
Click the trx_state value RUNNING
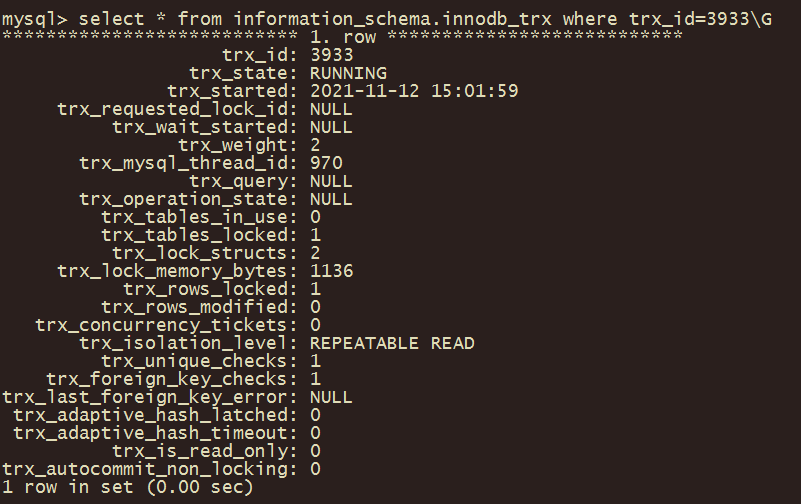coord(348,73)
